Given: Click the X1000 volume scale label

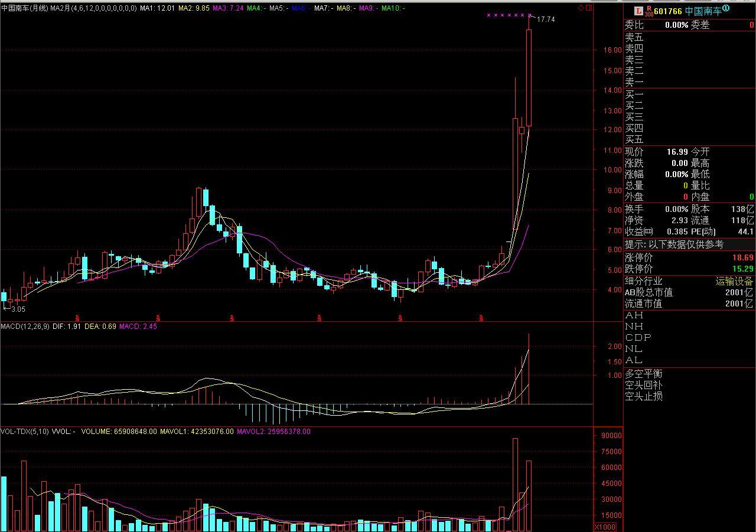Looking at the screenshot, I should [x=605, y=527].
